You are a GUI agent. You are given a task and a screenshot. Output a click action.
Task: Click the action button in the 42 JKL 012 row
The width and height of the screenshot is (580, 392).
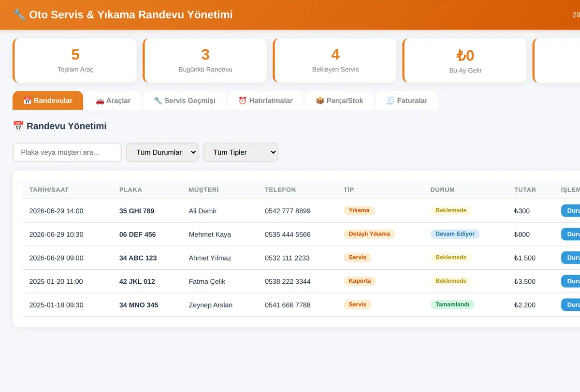(570, 281)
